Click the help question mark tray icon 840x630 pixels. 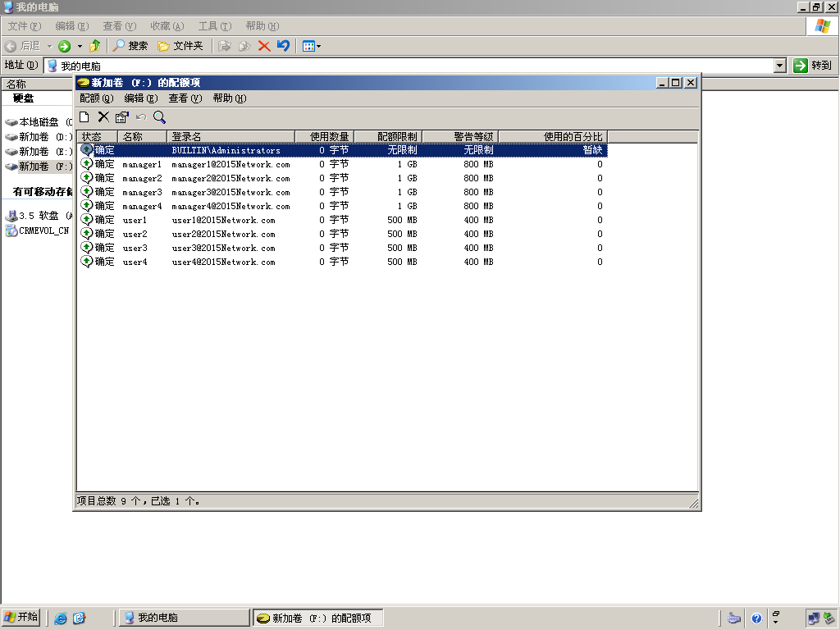pos(756,619)
